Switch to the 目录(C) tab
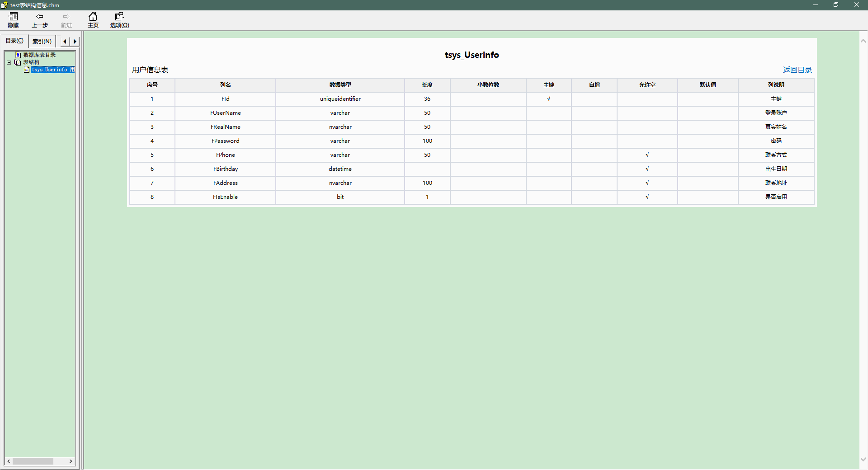This screenshot has height=470, width=868. click(x=14, y=41)
